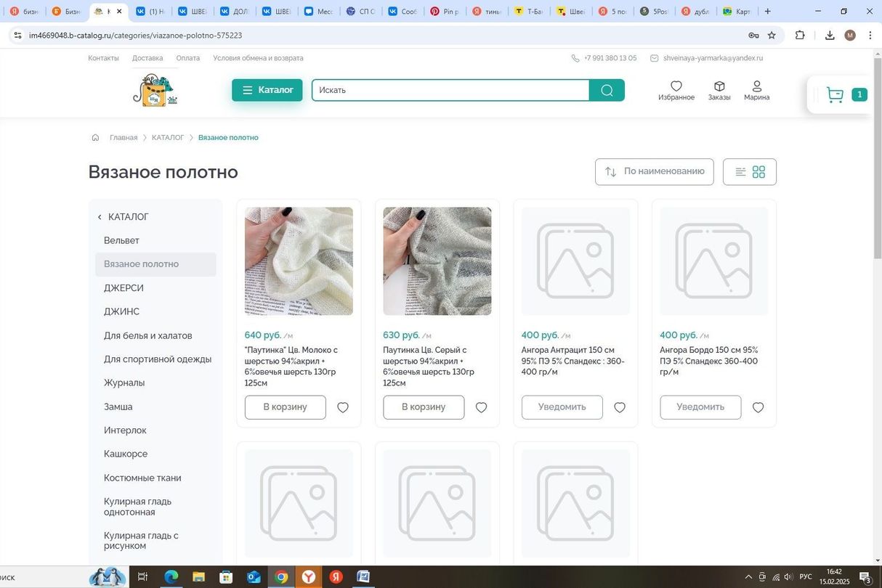Image resolution: width=882 pixels, height=588 pixels.
Task: Select Кашкорсе category in sidebar
Action: coord(126,454)
